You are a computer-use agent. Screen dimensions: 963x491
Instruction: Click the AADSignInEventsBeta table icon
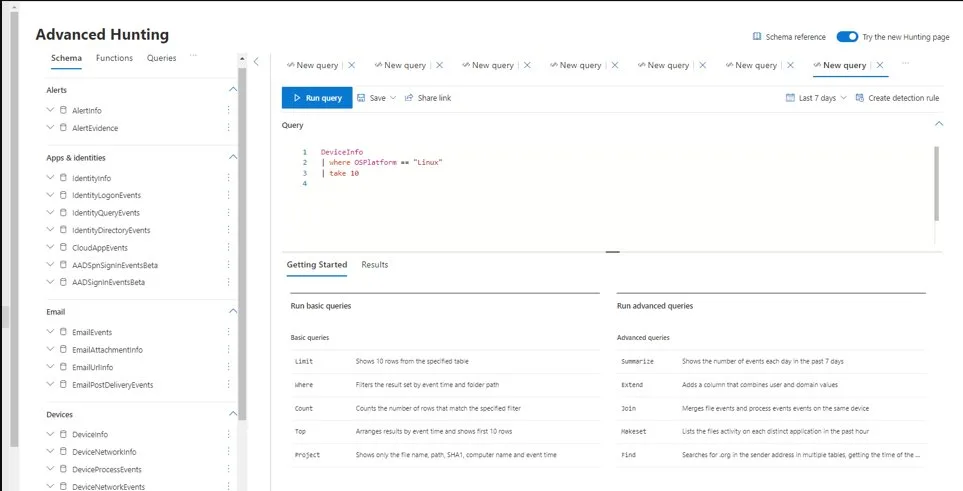coord(63,281)
